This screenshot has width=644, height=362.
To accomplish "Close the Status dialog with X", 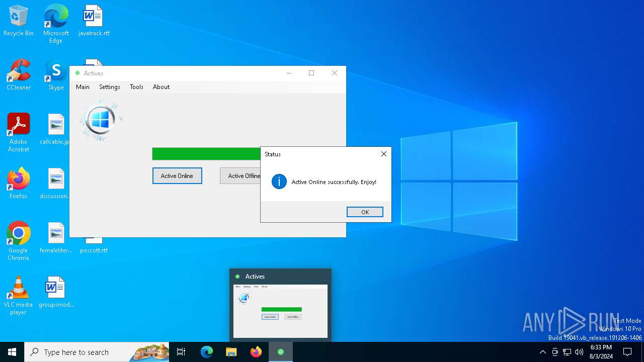I will point(384,154).
